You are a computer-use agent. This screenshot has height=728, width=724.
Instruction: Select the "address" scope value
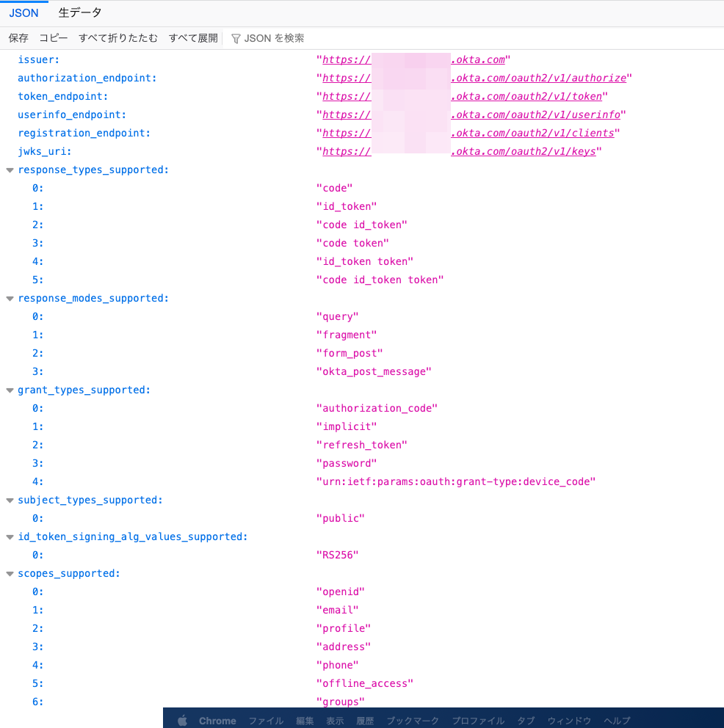[344, 647]
